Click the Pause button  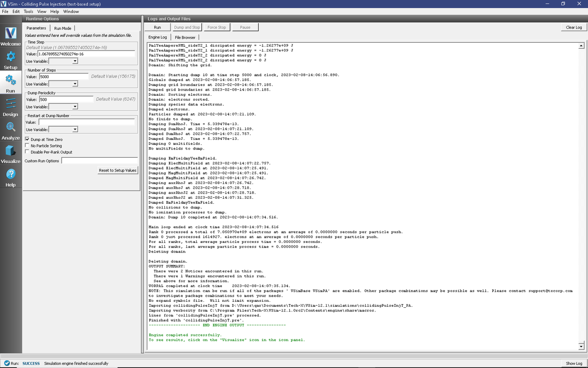click(x=245, y=27)
